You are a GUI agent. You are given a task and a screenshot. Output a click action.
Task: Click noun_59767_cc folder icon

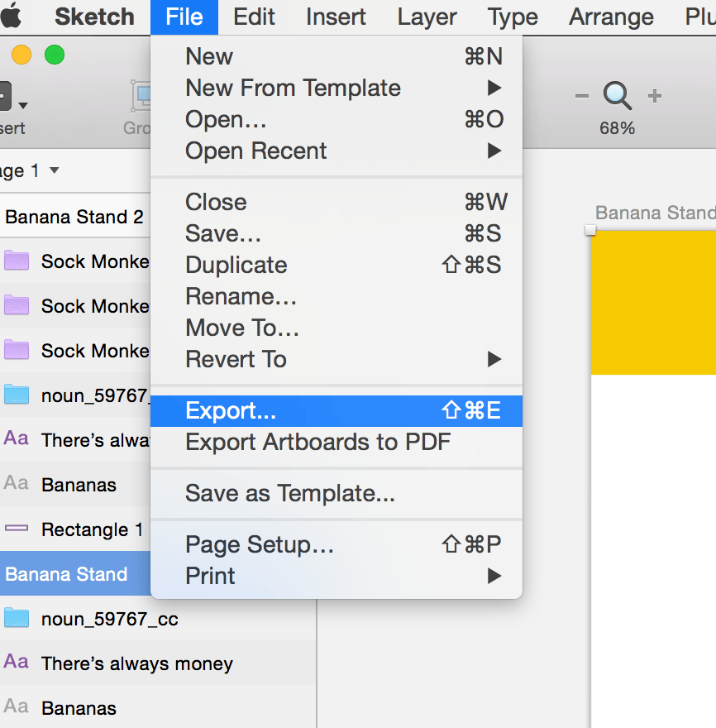point(17,619)
